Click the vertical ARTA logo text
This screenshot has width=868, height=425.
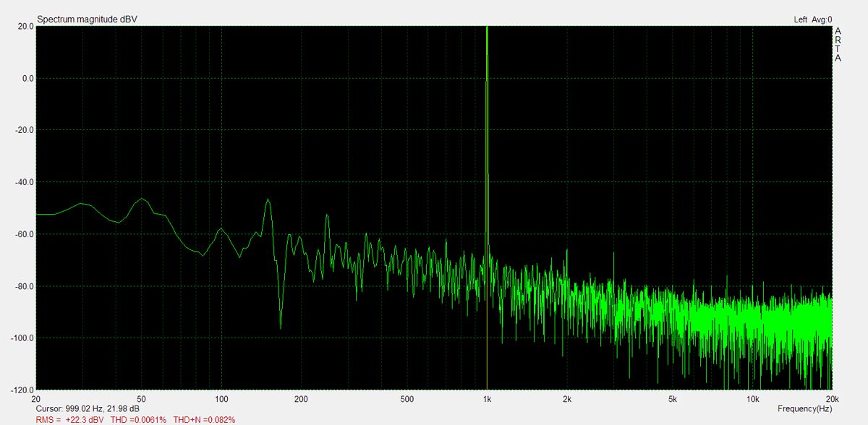(838, 45)
